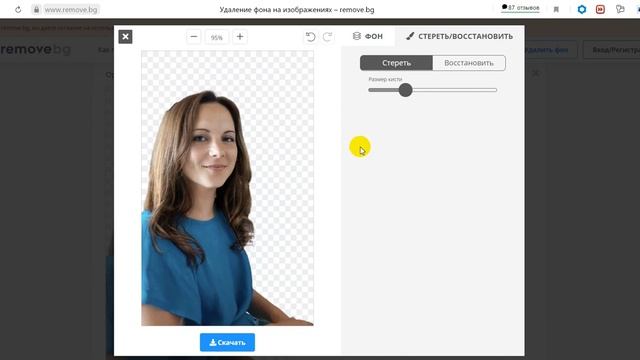Bookmark this page icon
640x360 pixels.
point(556,9)
